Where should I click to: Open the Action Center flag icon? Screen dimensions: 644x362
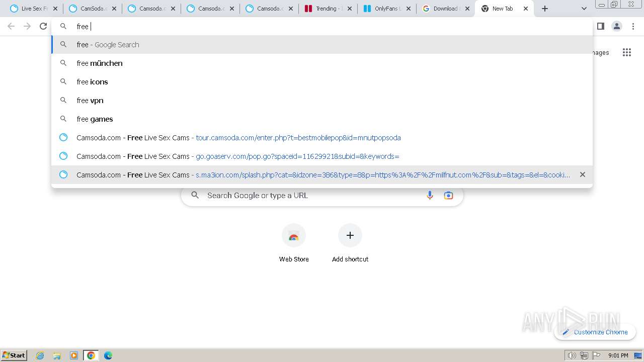[x=596, y=355]
